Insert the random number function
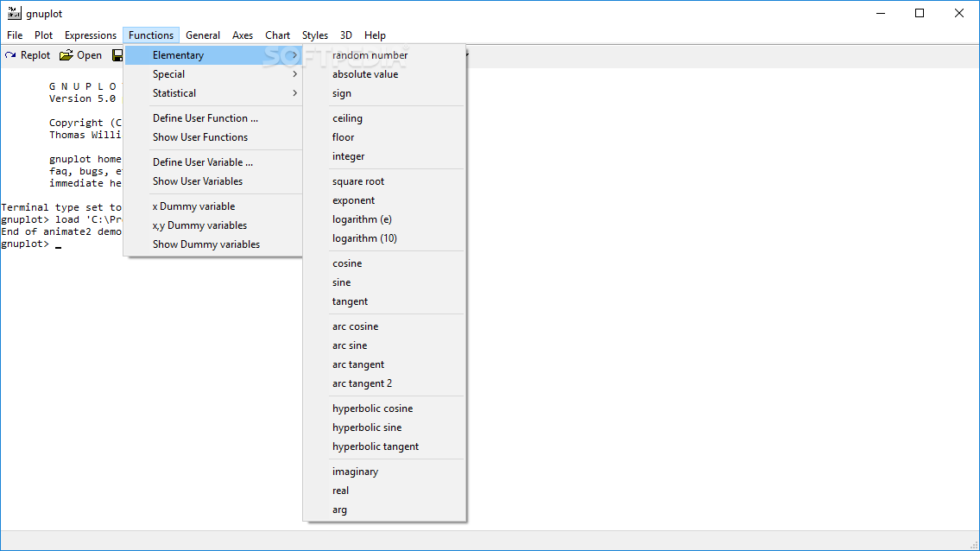This screenshot has height=551, width=980. 384,55
